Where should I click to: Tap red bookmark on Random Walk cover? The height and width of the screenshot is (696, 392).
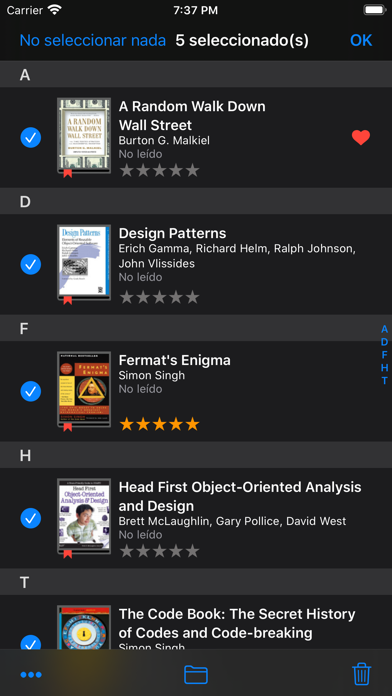click(67, 174)
